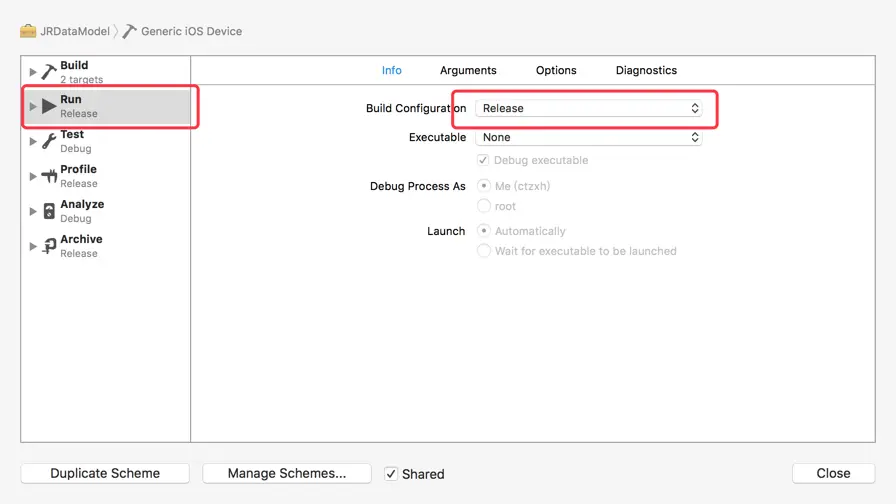This screenshot has width=896, height=504.
Task: Expand the Test action disclosure triangle
Action: pyautogui.click(x=33, y=141)
